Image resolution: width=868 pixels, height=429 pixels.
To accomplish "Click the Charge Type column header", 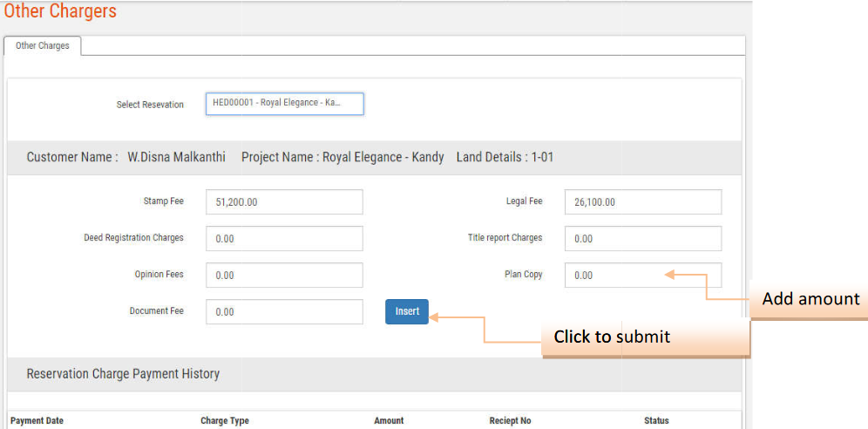I will 225,421.
